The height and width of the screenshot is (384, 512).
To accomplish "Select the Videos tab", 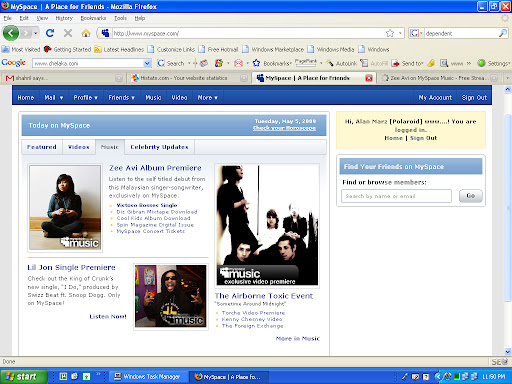I will (79, 147).
